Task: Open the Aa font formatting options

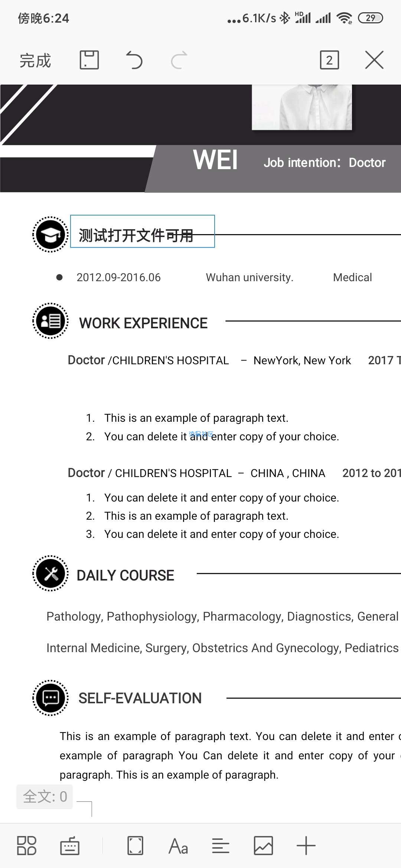Action: click(178, 846)
